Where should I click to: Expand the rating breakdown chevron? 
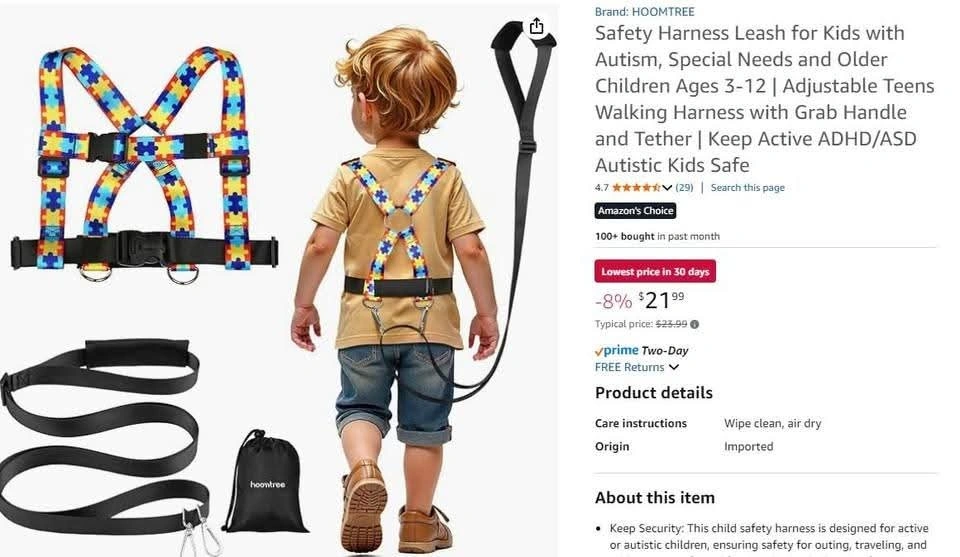667,188
